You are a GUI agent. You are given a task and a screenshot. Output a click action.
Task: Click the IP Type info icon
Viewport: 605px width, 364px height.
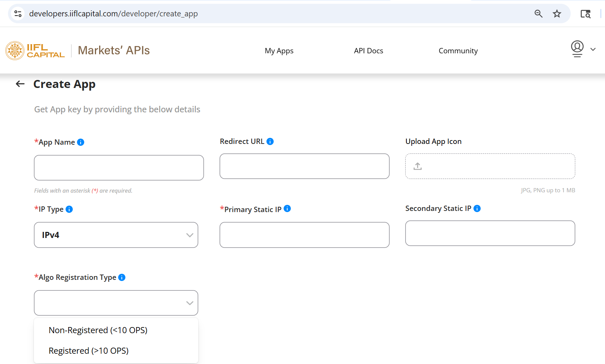pyautogui.click(x=69, y=209)
